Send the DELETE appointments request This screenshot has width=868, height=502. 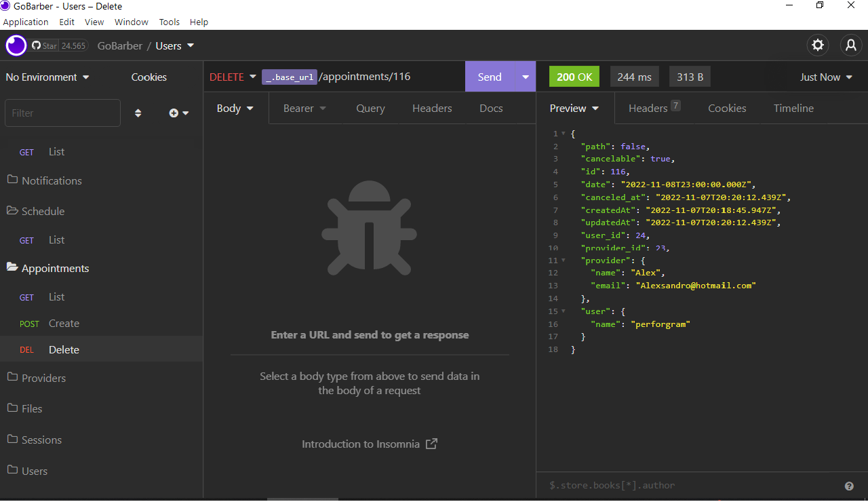[490, 77]
